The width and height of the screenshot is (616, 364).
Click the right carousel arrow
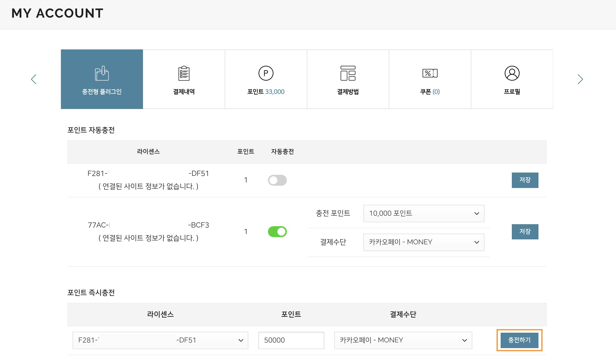pos(580,79)
